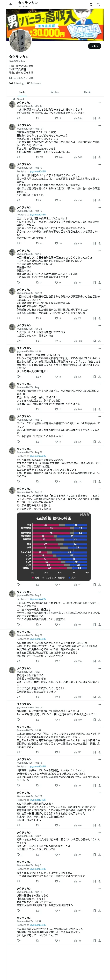The width and height of the screenshot is (110, 980).
Task: Open more options on the NHK poll post
Action: 100,489
